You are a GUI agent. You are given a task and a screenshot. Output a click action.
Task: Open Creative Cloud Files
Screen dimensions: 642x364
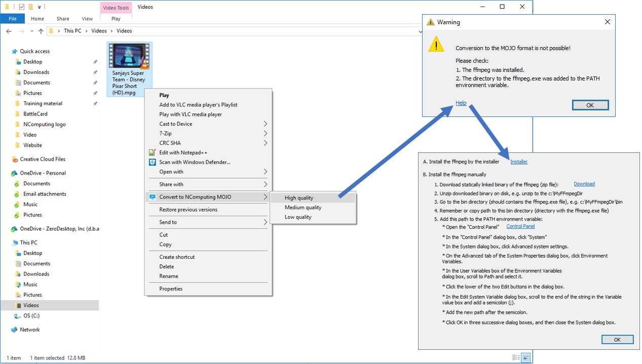(43, 159)
